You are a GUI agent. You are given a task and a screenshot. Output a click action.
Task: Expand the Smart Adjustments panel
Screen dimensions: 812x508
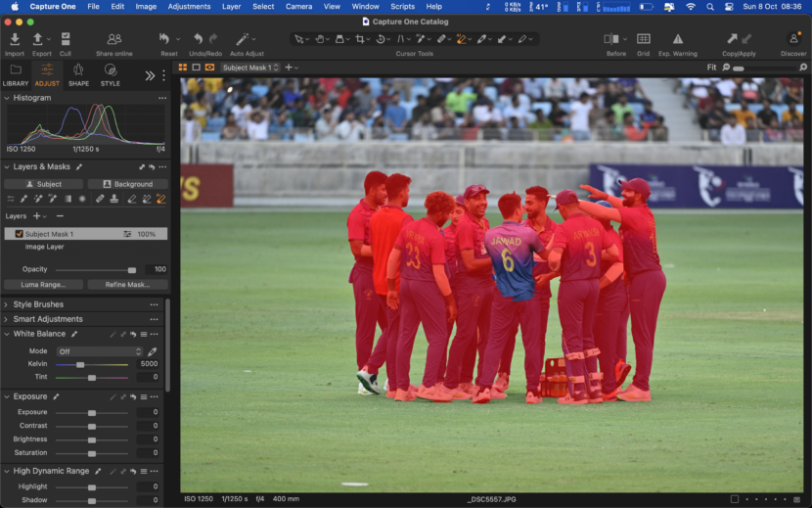[x=6, y=319]
